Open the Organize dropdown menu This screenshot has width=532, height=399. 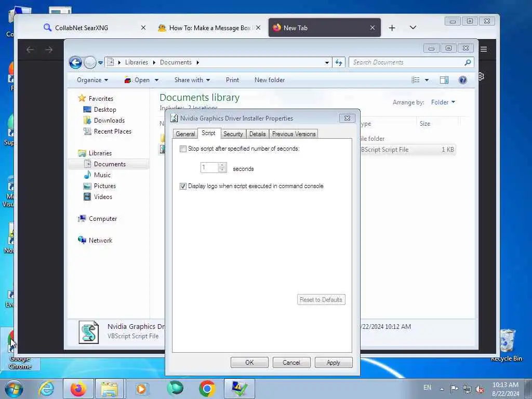pyautogui.click(x=92, y=80)
